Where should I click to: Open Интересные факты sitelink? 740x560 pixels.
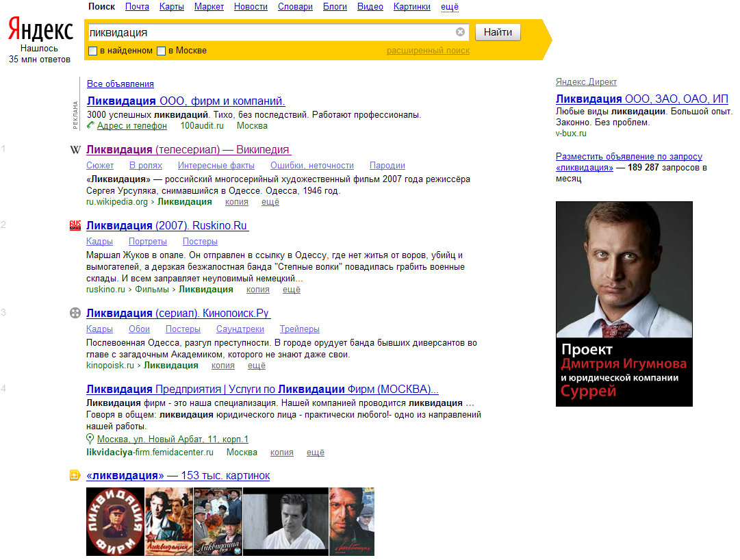coord(216,166)
